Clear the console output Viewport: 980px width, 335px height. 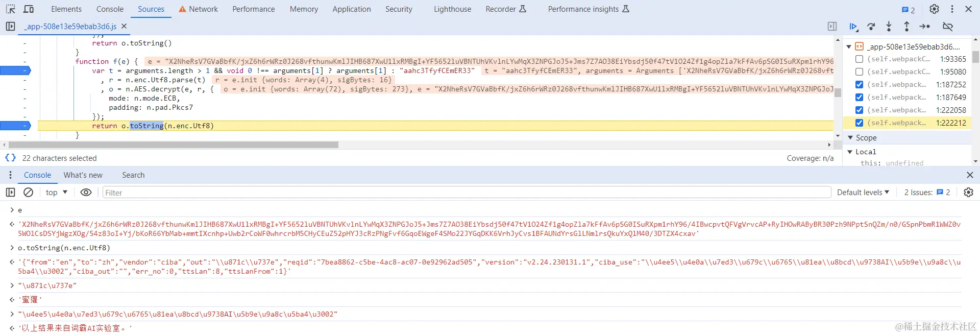tap(29, 193)
